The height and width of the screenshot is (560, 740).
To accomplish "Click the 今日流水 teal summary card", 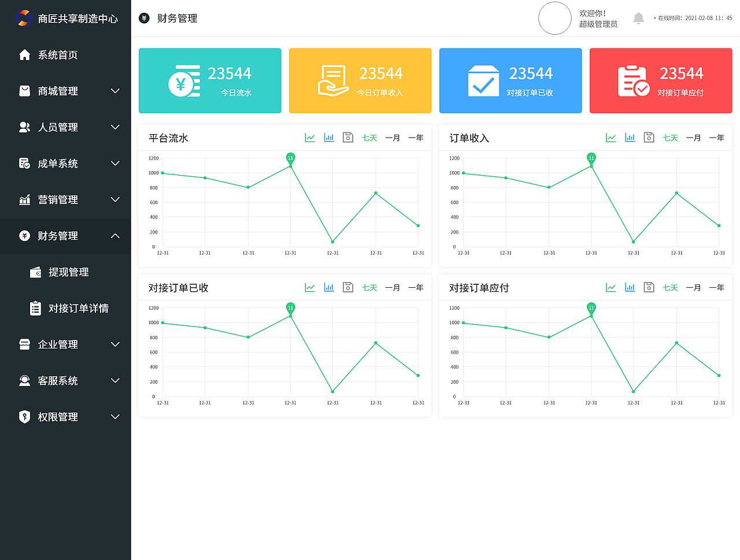I will coord(210,80).
